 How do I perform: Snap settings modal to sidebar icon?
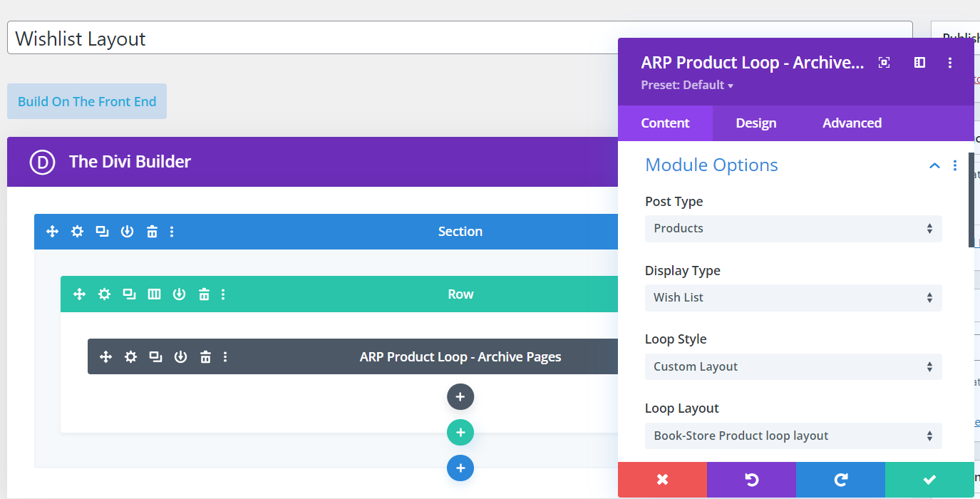tap(919, 63)
